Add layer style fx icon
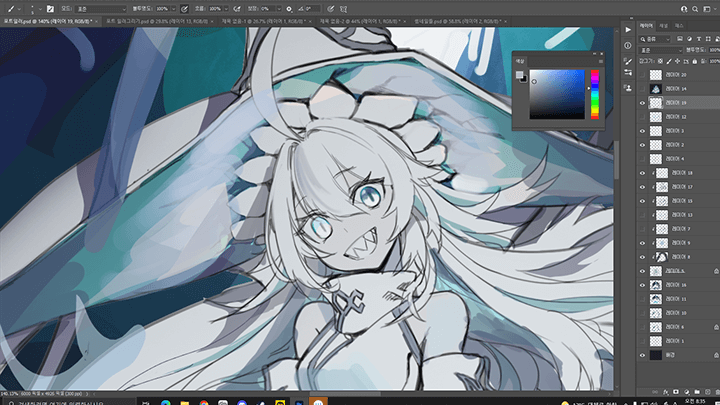 pyautogui.click(x=666, y=392)
